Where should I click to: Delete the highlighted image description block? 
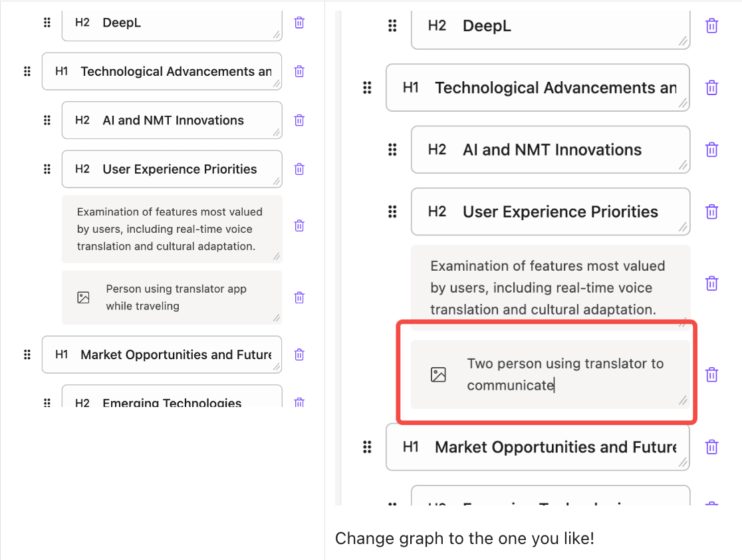tap(711, 374)
